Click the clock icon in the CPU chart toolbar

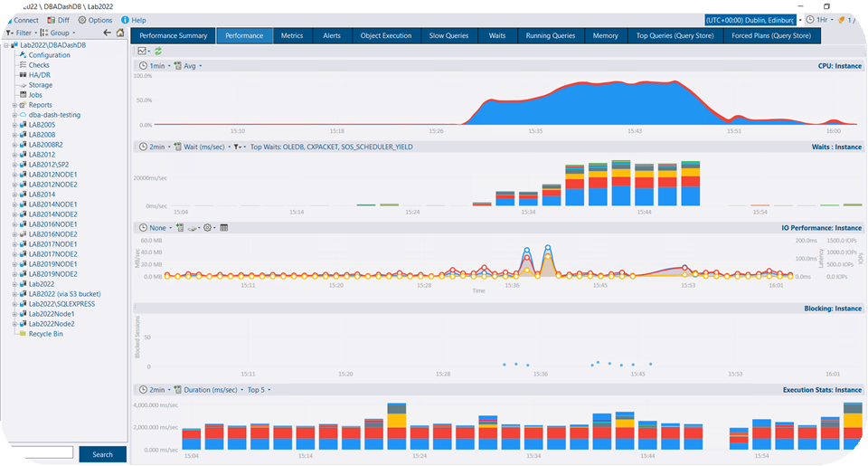pyautogui.click(x=143, y=65)
